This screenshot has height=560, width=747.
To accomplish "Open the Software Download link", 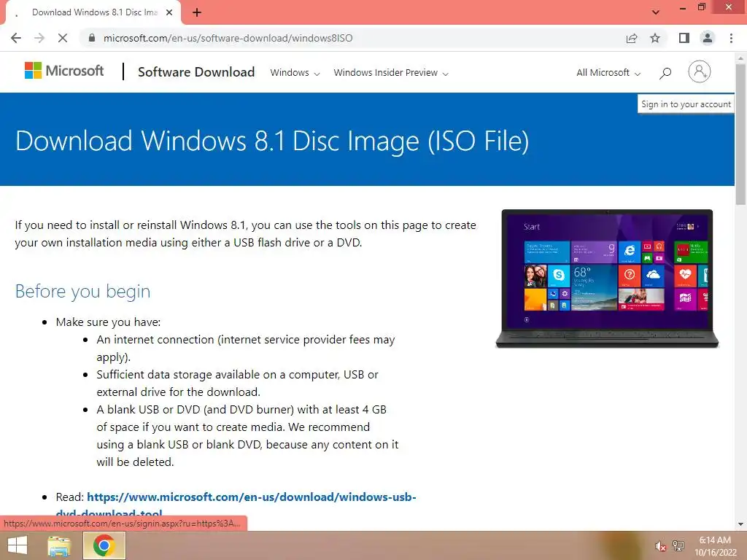I will point(196,72).
